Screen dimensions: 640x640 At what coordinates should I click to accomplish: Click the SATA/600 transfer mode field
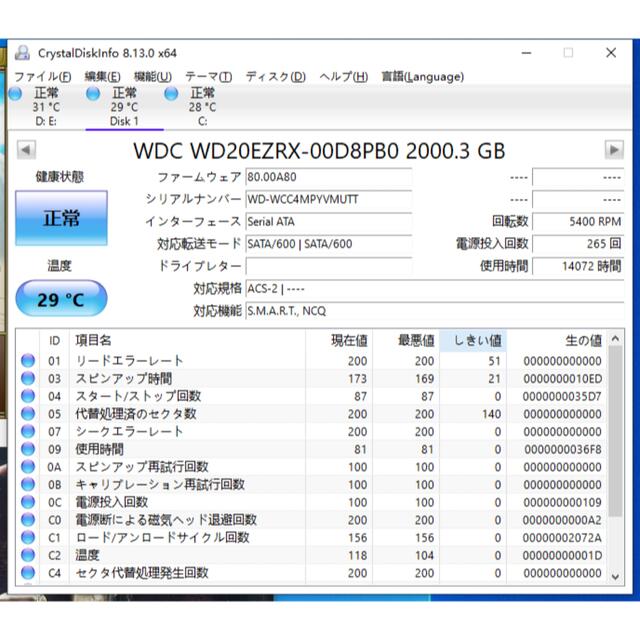point(329,244)
